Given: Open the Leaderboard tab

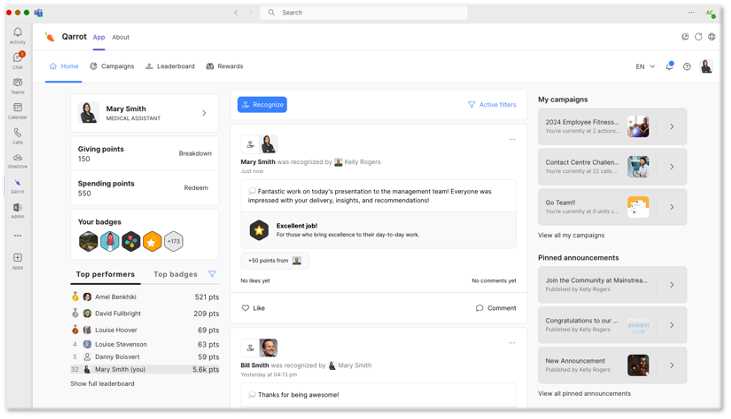Looking at the screenshot, I should click(170, 66).
